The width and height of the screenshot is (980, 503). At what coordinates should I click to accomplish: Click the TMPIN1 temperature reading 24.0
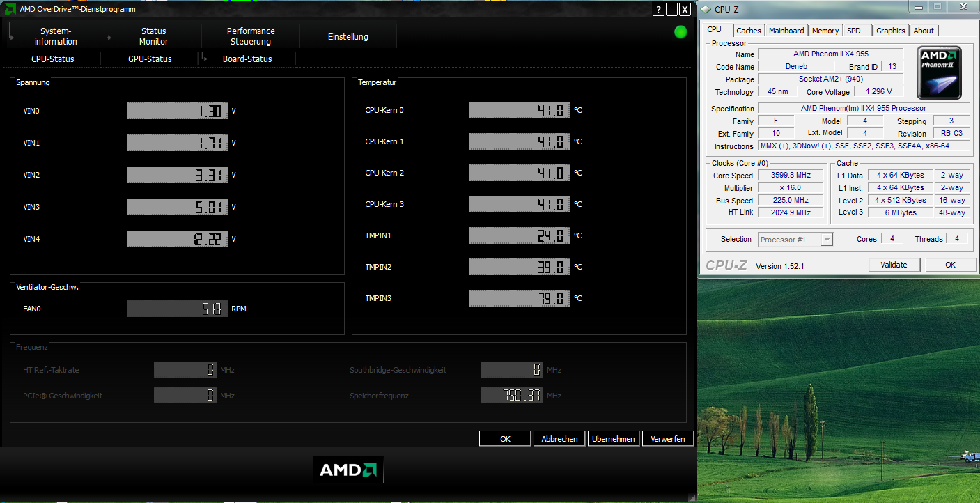519,235
